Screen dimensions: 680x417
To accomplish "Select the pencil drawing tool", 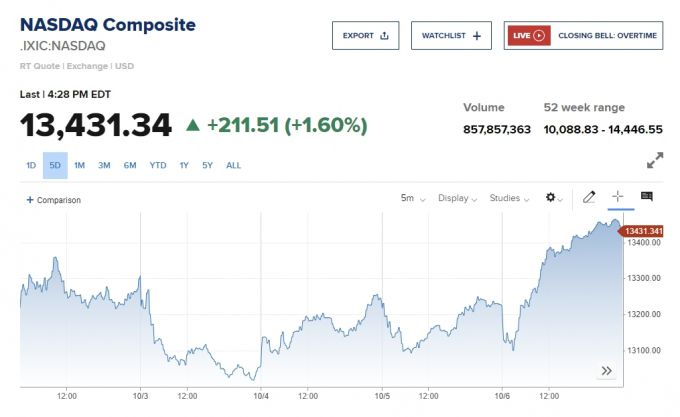I will (x=590, y=197).
